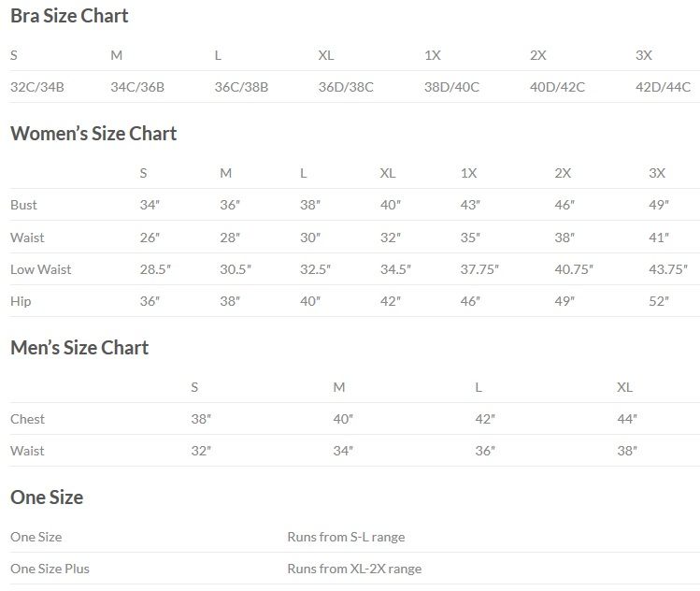Click the Low Waist row label
The height and width of the screenshot is (591, 700).
click(41, 269)
